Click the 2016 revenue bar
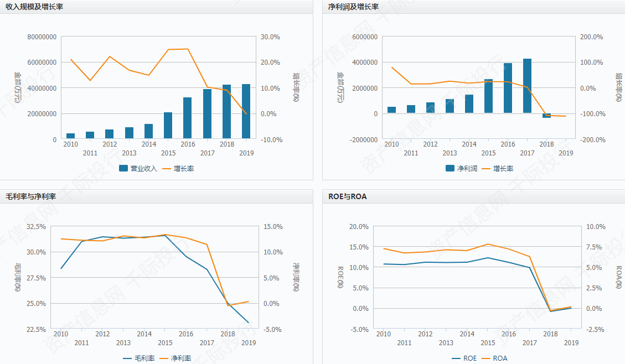 (x=187, y=118)
